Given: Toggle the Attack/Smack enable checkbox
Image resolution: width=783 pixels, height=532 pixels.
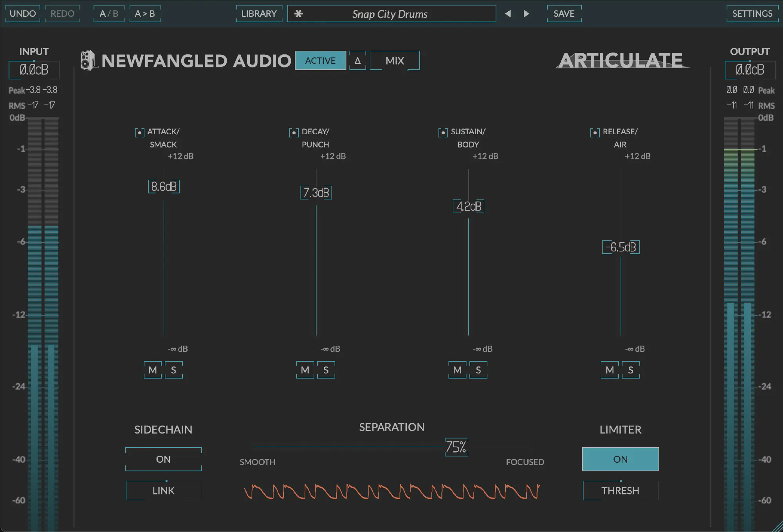Looking at the screenshot, I should [x=139, y=133].
